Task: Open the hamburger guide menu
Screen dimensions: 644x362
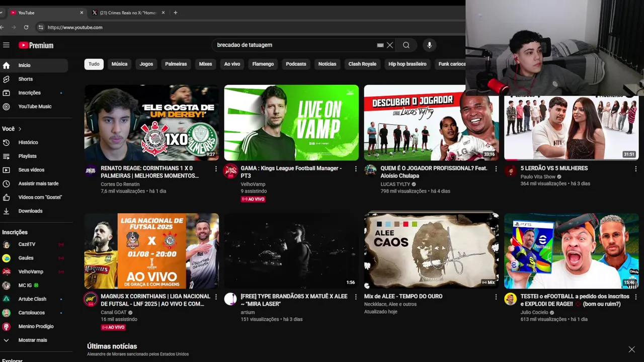Action: [6, 45]
